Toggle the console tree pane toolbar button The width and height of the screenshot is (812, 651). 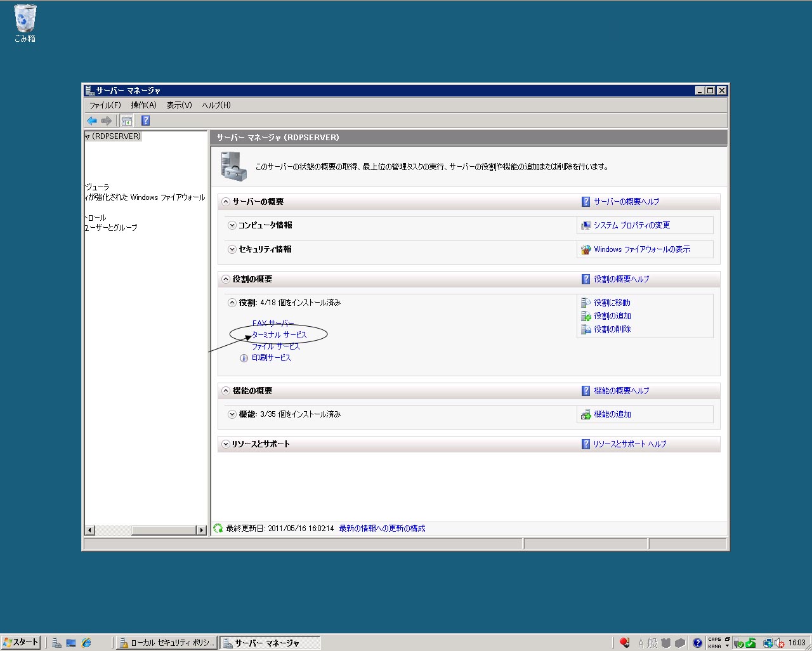127,121
